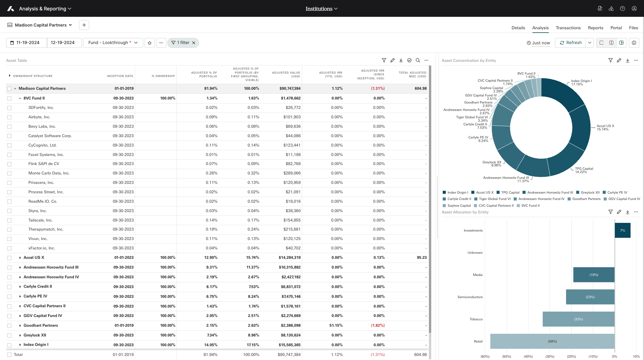The height and width of the screenshot is (360, 644).
Task: Search within the Asset Table
Action: coord(418,61)
